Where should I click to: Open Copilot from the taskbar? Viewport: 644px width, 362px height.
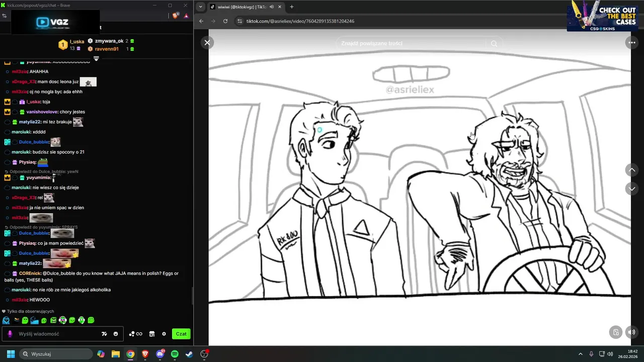101,354
